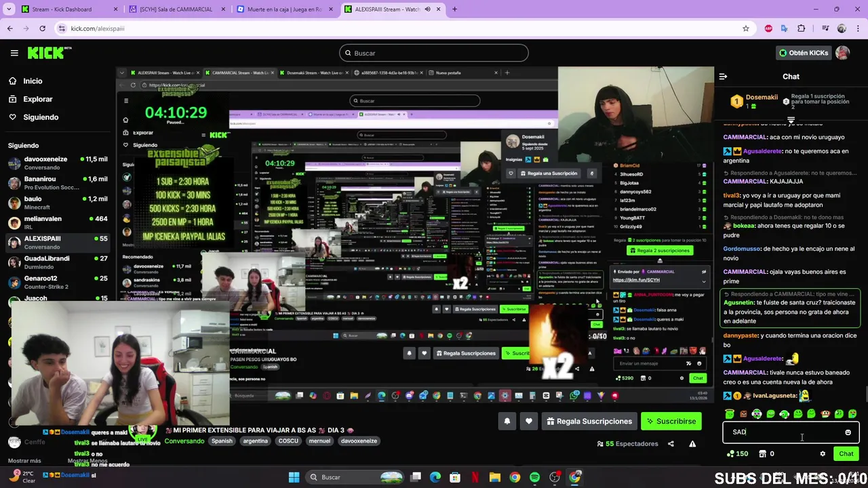This screenshot has width=868, height=488.
Task: Report the stream with warning icon
Action: 692,444
